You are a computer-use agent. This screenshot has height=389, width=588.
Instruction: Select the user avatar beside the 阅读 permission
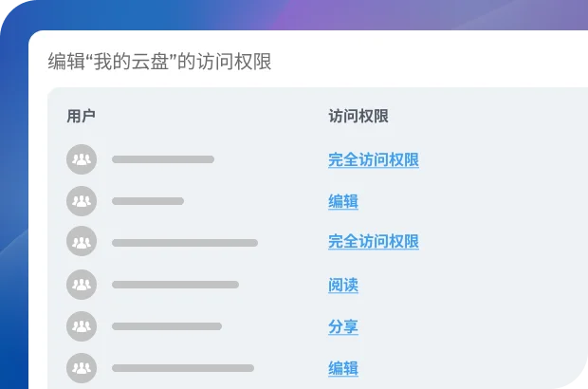82,285
